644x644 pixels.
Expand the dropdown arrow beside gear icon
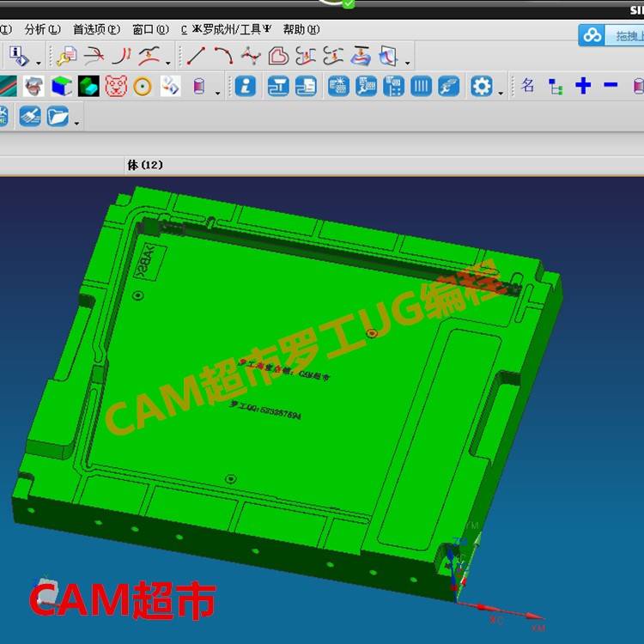coord(501,91)
